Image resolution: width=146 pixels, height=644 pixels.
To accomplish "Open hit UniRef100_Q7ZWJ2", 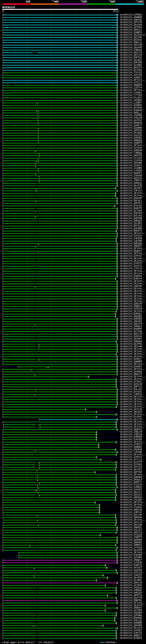I will point(131,382).
